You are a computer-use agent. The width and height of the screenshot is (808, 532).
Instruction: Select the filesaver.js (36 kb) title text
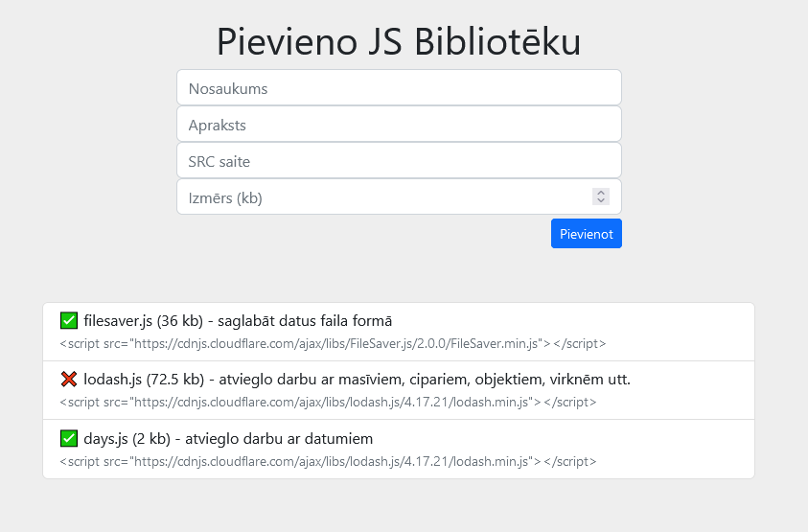[238, 321]
